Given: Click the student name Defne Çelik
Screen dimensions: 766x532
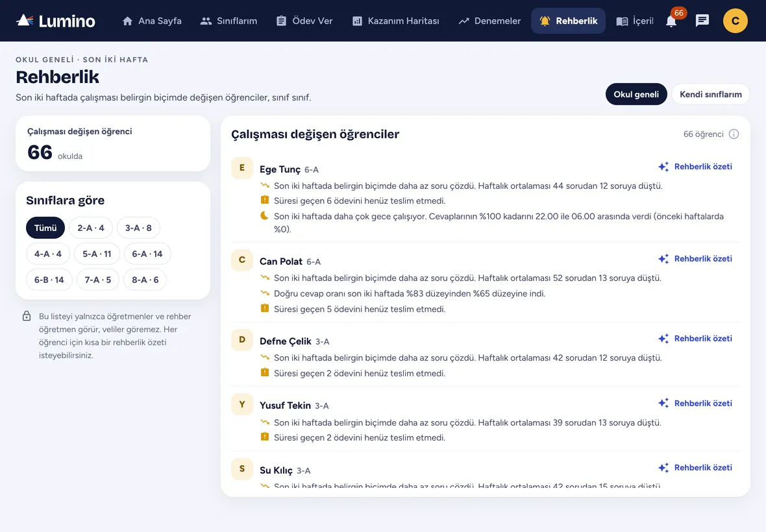Looking at the screenshot, I should [x=285, y=341].
